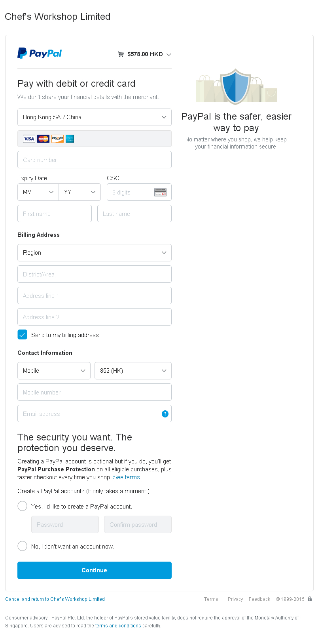Image resolution: width=318 pixels, height=644 pixels.
Task: Open the 852 (HK) country code dropdown
Action: click(x=133, y=371)
